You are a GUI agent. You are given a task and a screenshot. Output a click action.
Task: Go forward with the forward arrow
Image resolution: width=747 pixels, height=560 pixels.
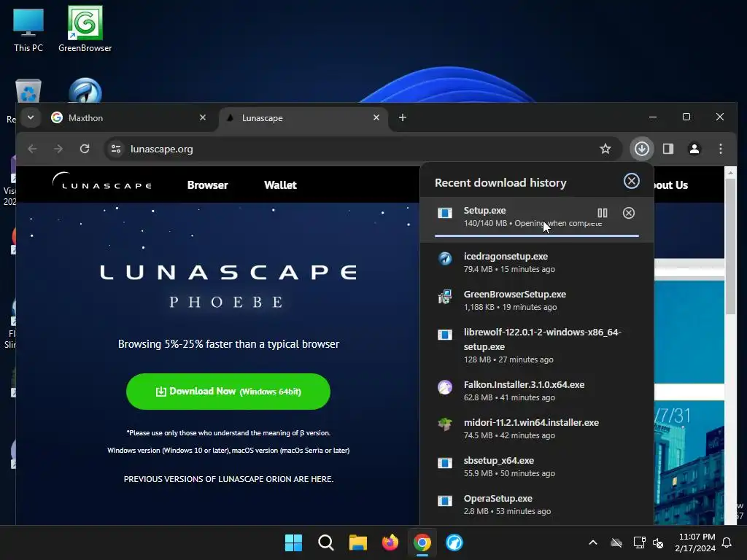coord(58,149)
